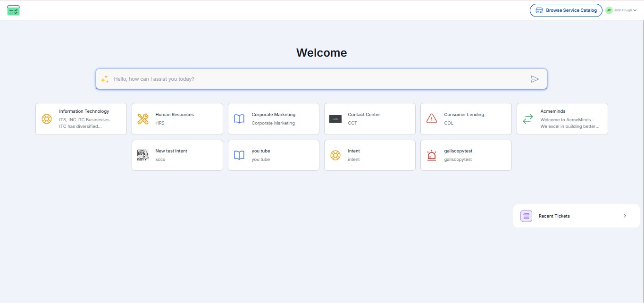This screenshot has width=644, height=303.
Task: Open the Human Resources card title
Action: 175,115
